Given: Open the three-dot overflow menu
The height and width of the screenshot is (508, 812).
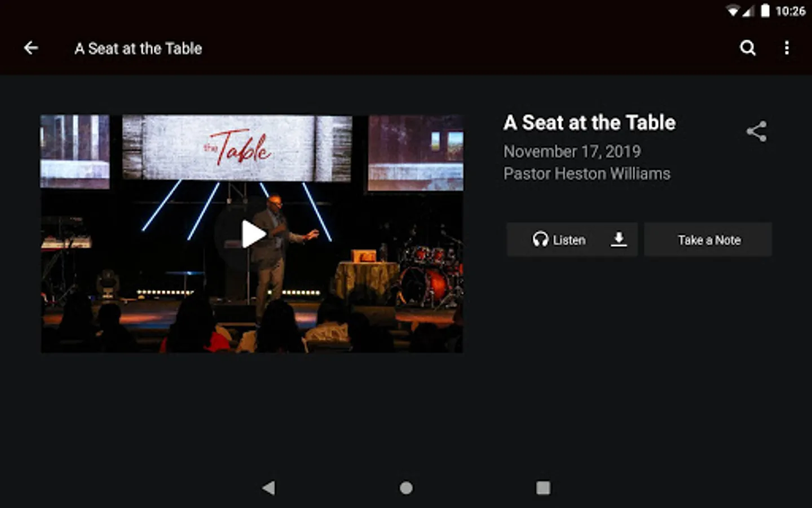Looking at the screenshot, I should click(x=787, y=48).
